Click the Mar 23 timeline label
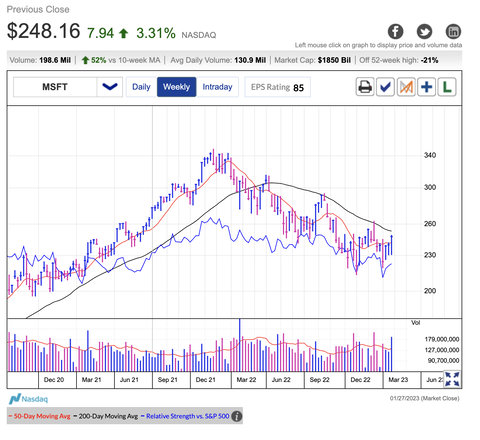Image resolution: width=480 pixels, height=440 pixels. [x=398, y=380]
